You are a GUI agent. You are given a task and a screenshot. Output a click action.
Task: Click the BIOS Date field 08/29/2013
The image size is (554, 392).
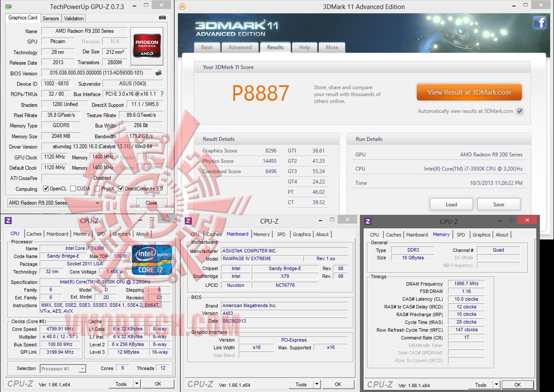tap(284, 321)
